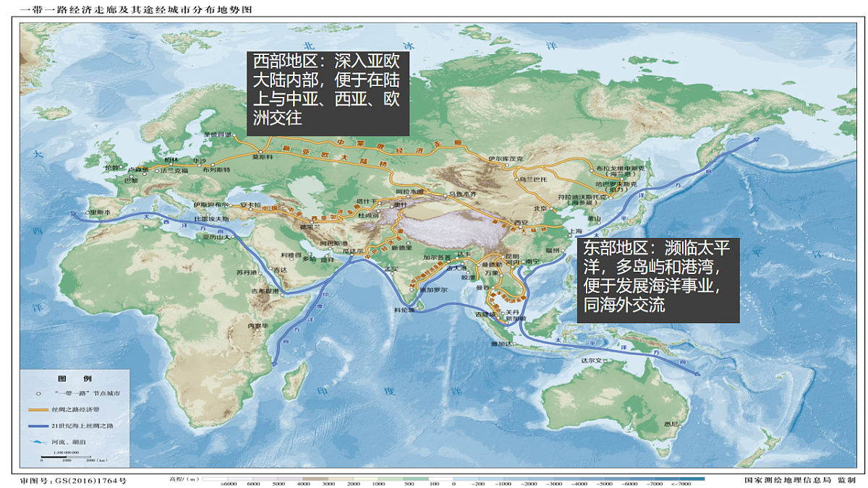This screenshot has height=488, width=868.
Task: Click the 新德里 city label
Action: point(400,247)
